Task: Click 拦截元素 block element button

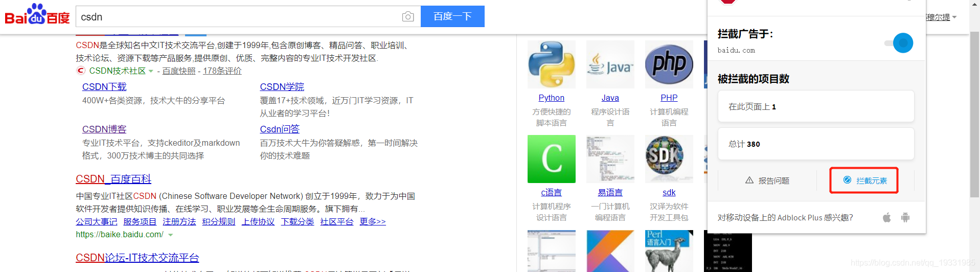Action: [864, 180]
